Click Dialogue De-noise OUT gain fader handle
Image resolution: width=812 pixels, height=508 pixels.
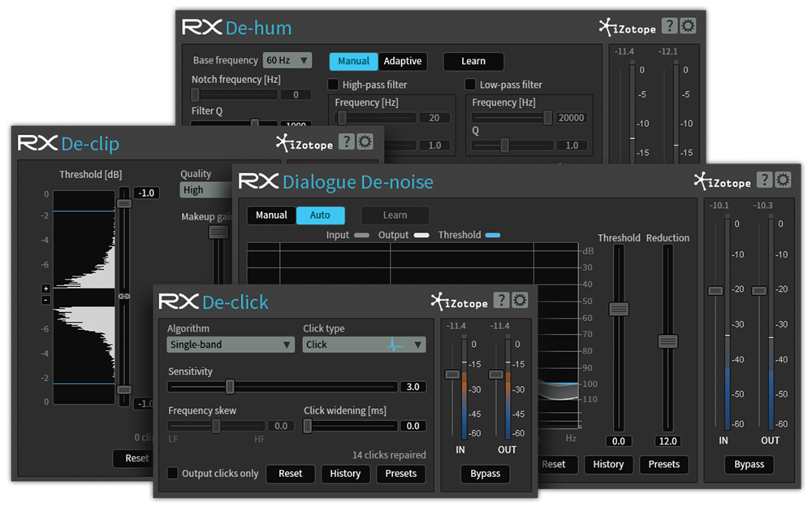click(759, 290)
